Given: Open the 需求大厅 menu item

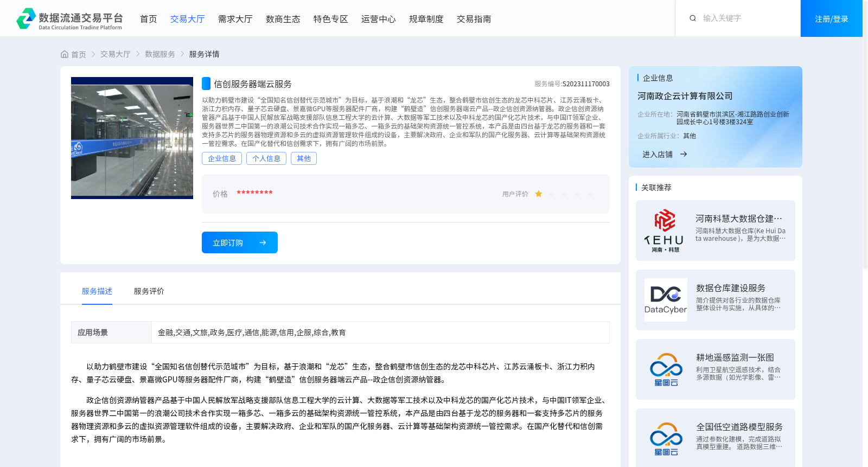Looking at the screenshot, I should pyautogui.click(x=235, y=19).
